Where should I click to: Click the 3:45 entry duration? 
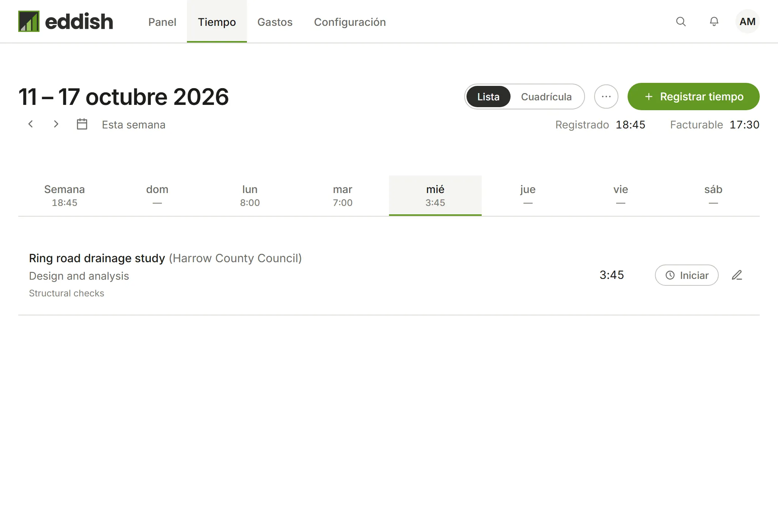coord(612,275)
